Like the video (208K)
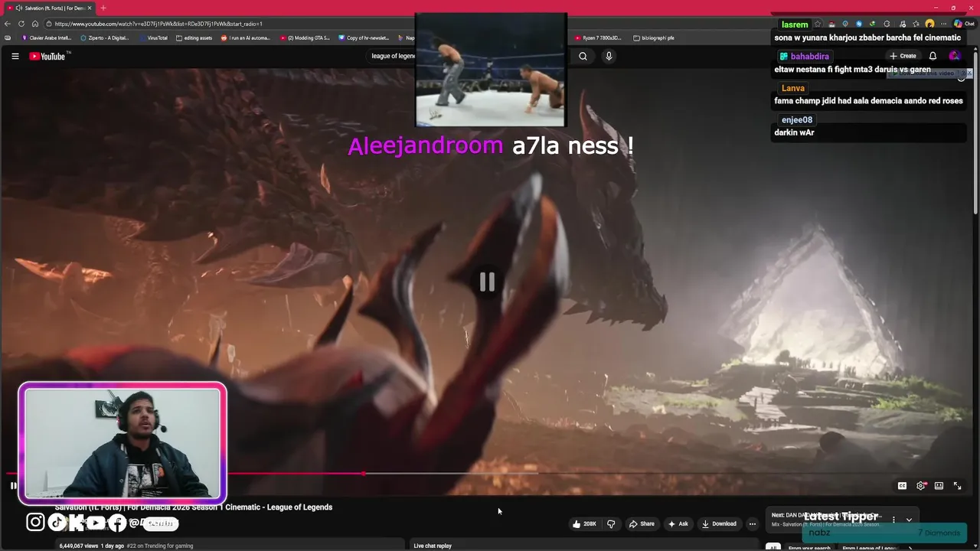This screenshot has height=551, width=980. [x=584, y=524]
